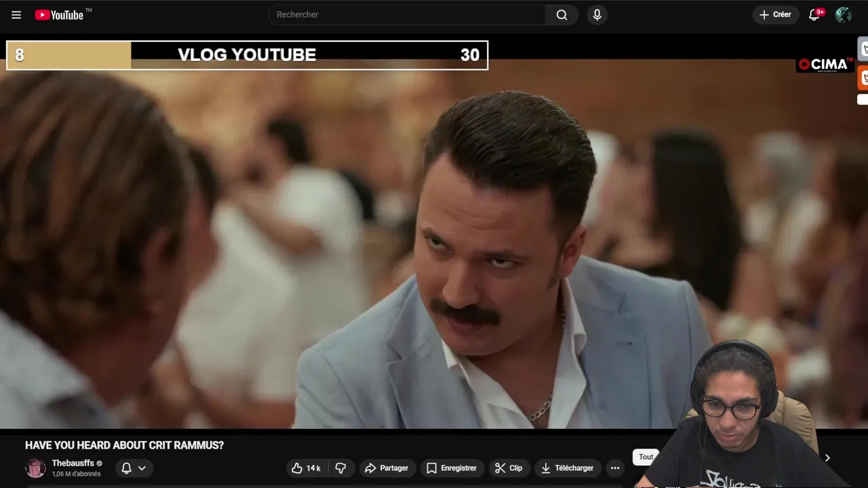Click the Télécharger download button
The width and height of the screenshot is (868, 488).
click(568, 468)
